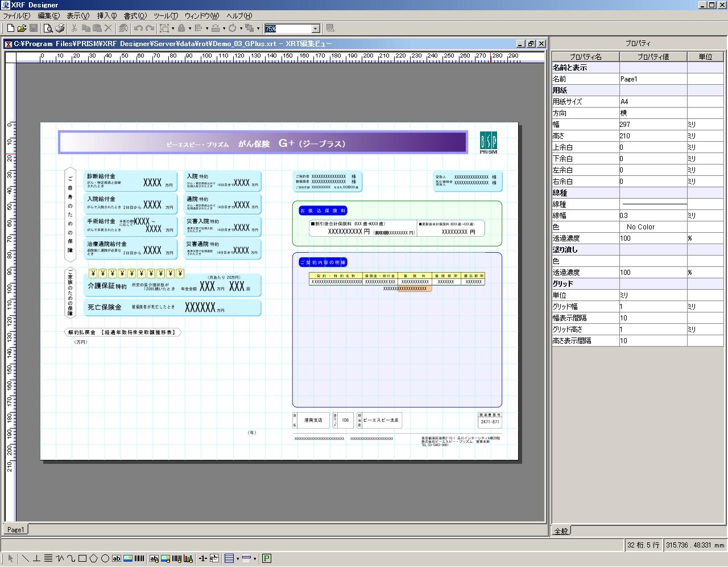Open the ウィンドウ(W) menu
This screenshot has height=568, width=728.
(x=202, y=15)
